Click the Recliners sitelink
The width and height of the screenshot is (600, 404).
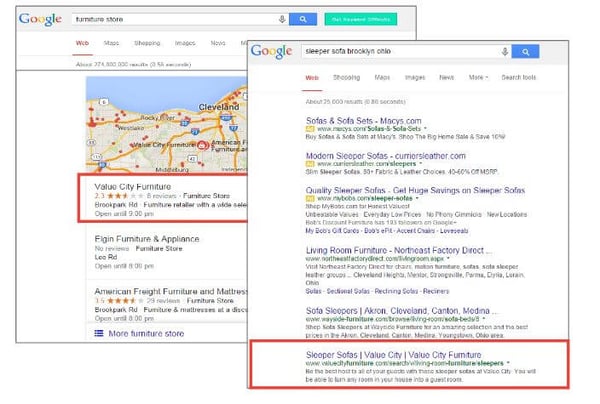[x=436, y=291]
